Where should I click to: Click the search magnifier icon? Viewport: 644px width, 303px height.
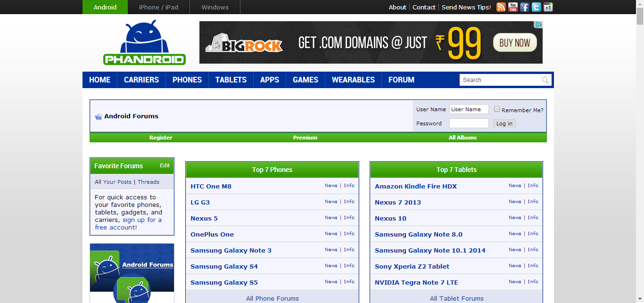pyautogui.click(x=545, y=80)
